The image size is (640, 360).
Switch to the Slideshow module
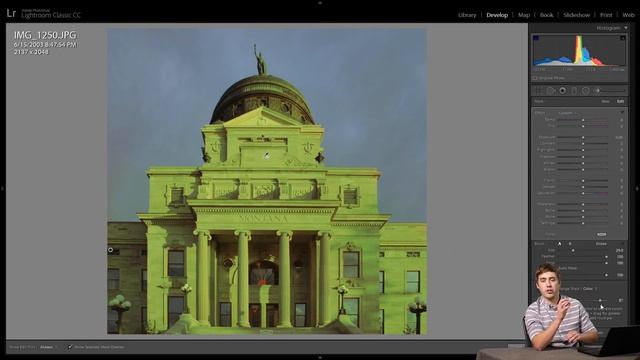577,15
